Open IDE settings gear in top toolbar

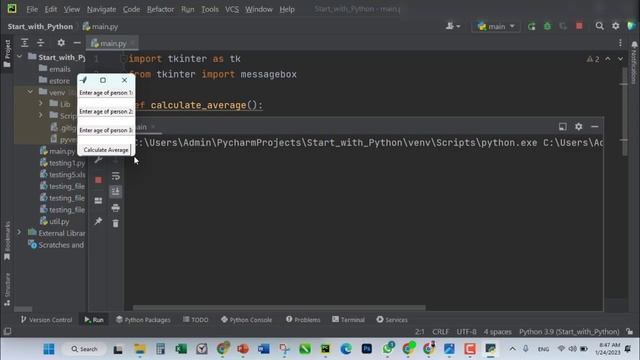(x=616, y=26)
